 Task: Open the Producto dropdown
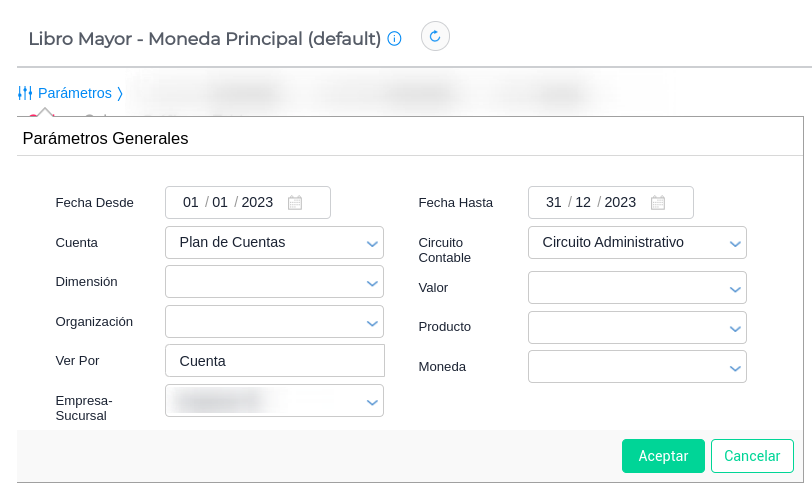coord(735,327)
